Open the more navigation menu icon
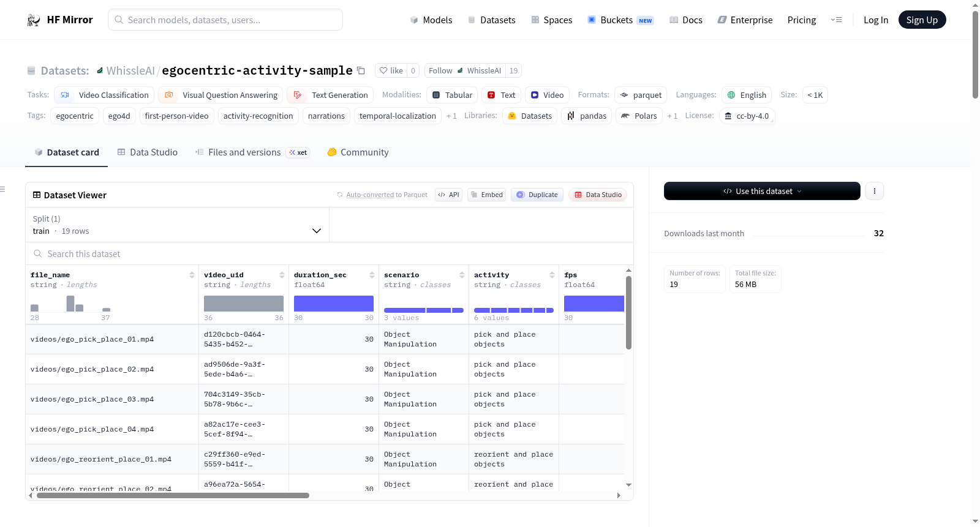The image size is (980, 527). [836, 20]
